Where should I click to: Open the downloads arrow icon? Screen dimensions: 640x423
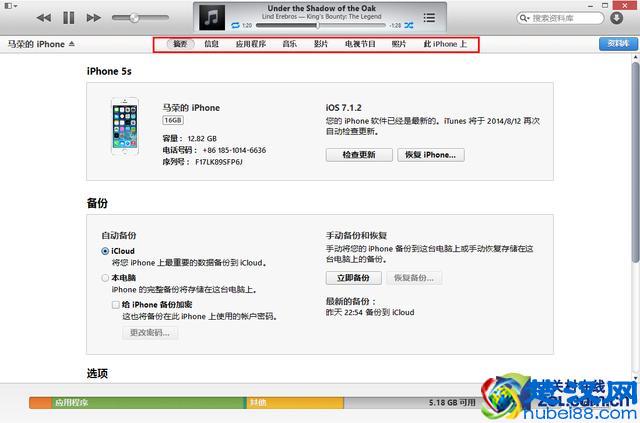click(616, 18)
